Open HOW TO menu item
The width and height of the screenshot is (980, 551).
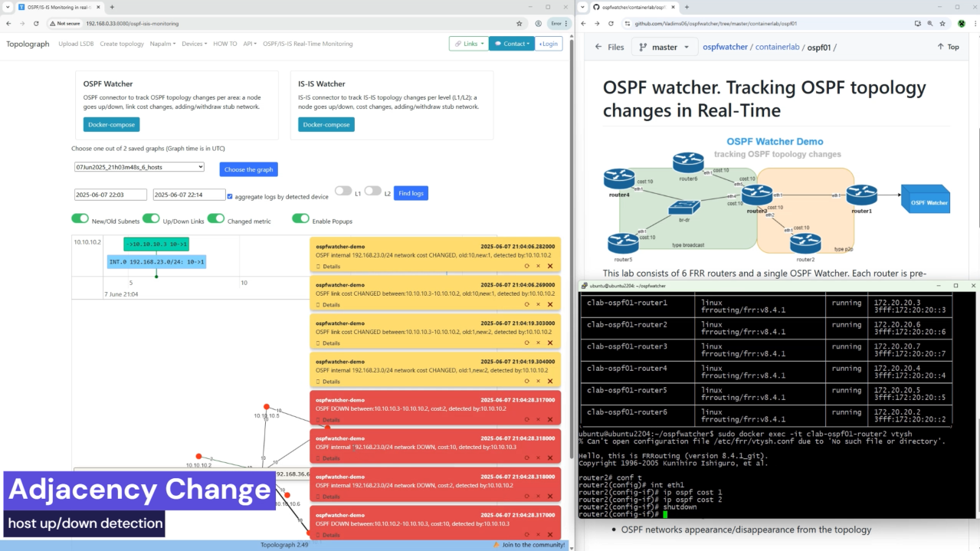225,44
